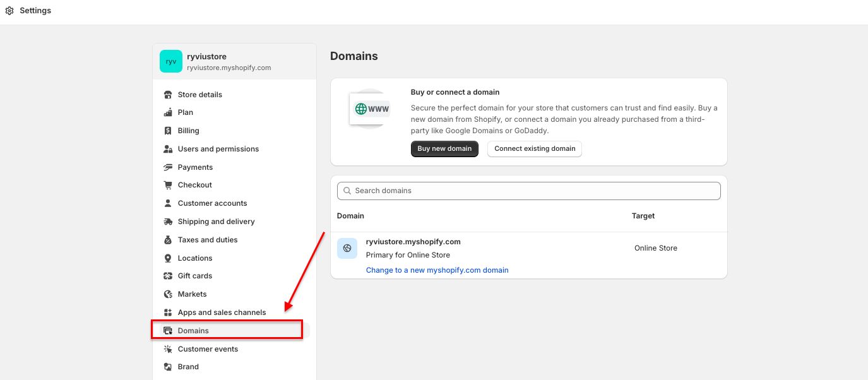The width and height of the screenshot is (868, 380).
Task: Click Primary for Online Store text
Action: (x=408, y=255)
